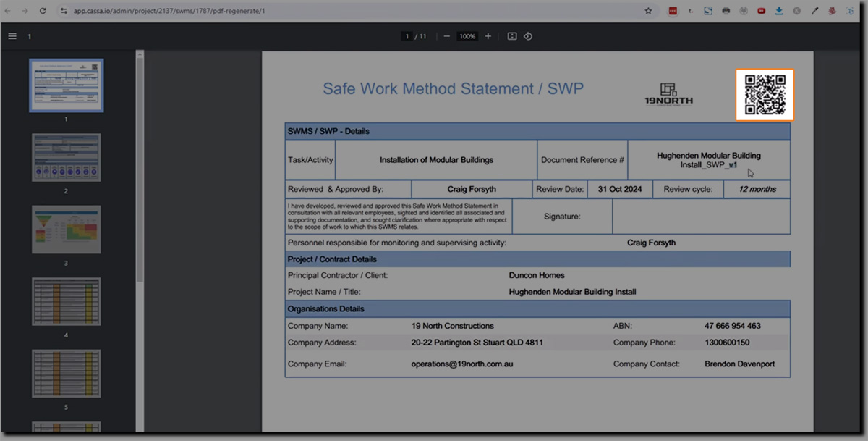The image size is (868, 441).
Task: Open the site information icon in address bar
Action: pyautogui.click(x=64, y=11)
